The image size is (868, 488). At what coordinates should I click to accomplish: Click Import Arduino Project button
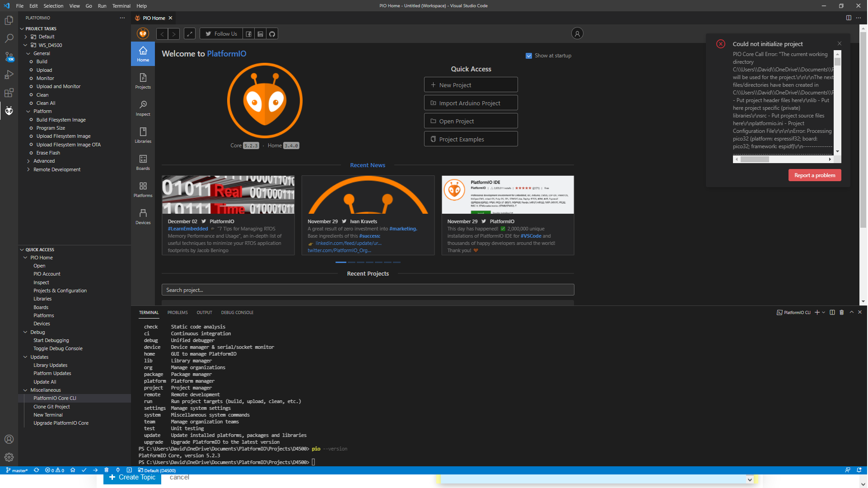point(471,103)
